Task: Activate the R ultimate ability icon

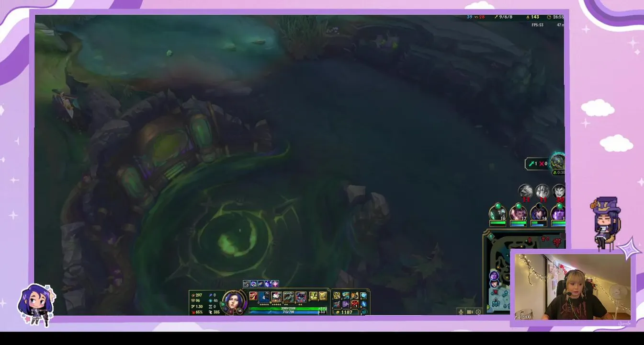Action: [x=301, y=297]
